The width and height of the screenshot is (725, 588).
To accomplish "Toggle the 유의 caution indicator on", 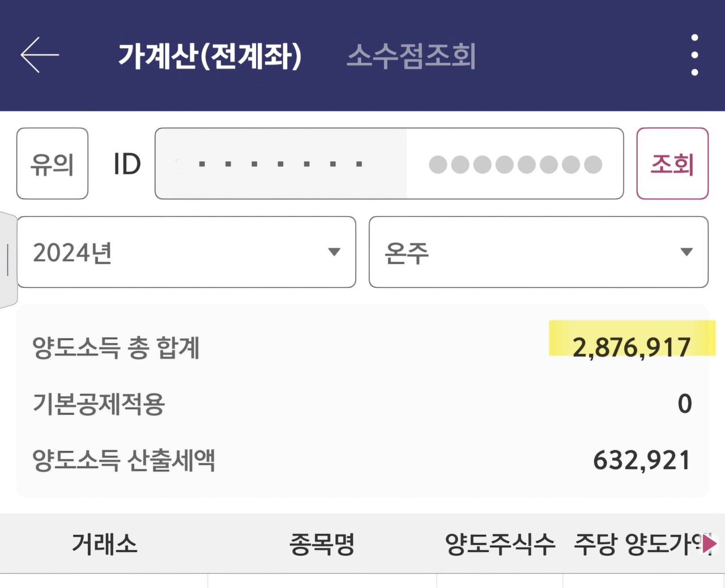I will (x=52, y=164).
